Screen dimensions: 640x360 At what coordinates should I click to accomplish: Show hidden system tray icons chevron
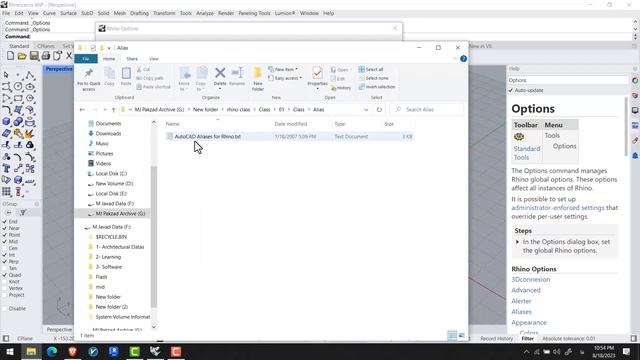[x=526, y=351]
